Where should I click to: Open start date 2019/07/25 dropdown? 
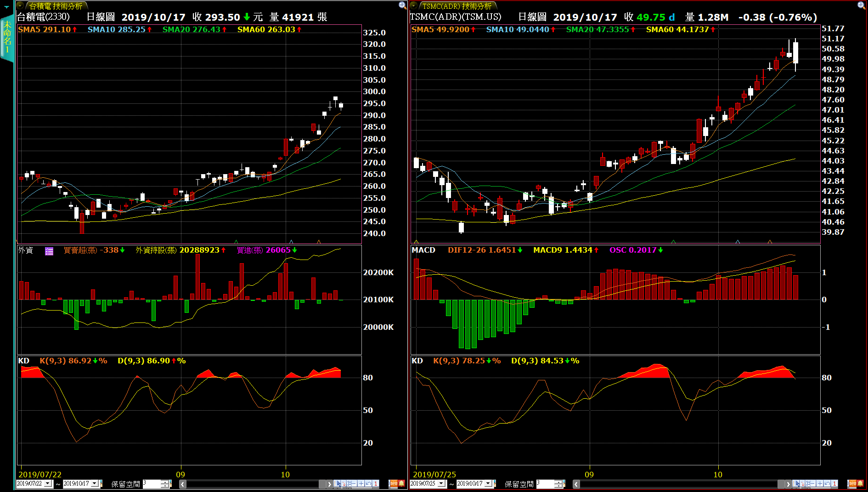tap(441, 483)
